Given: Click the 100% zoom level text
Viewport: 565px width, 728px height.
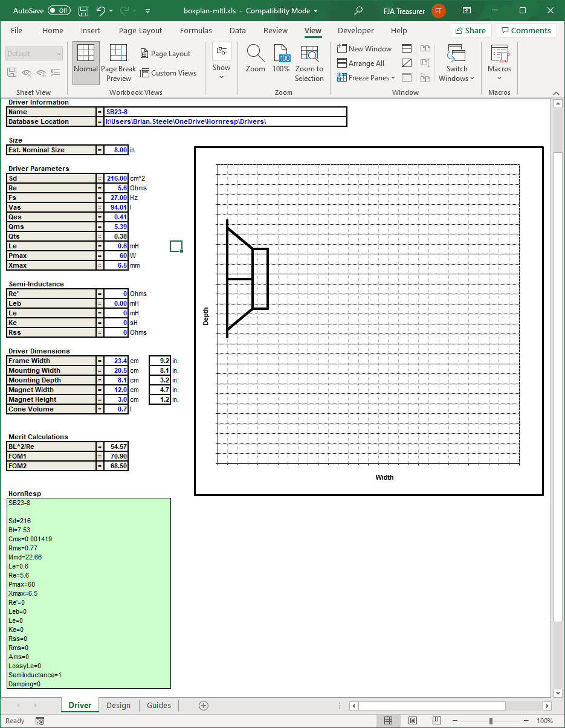Looking at the screenshot, I should 545,721.
